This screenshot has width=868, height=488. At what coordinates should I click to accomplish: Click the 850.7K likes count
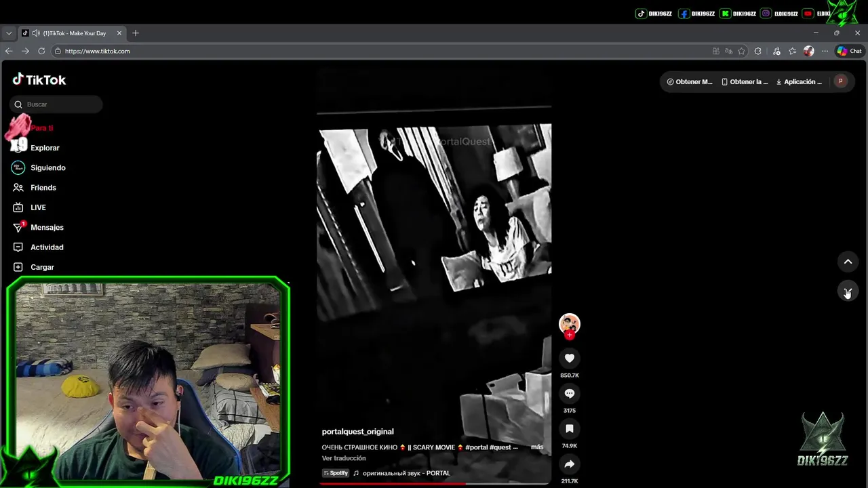pos(570,375)
